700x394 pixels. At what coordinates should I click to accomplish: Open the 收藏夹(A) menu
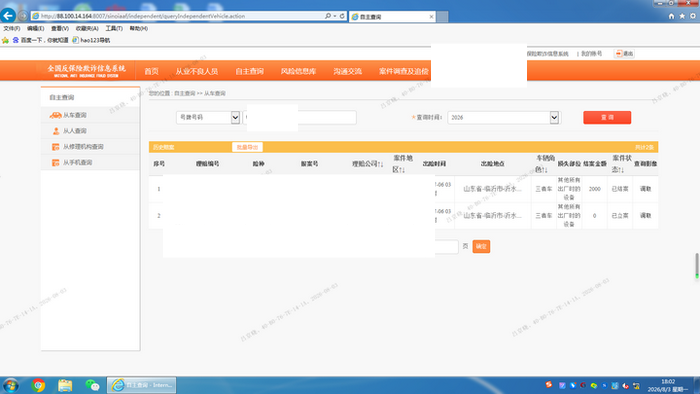coord(87,29)
